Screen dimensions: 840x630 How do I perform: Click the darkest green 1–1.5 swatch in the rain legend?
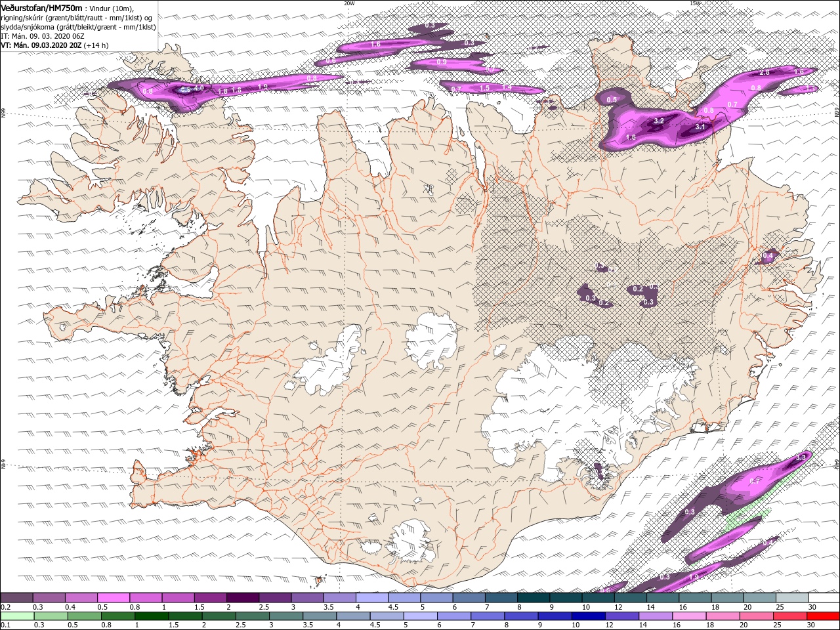[x=152, y=616]
